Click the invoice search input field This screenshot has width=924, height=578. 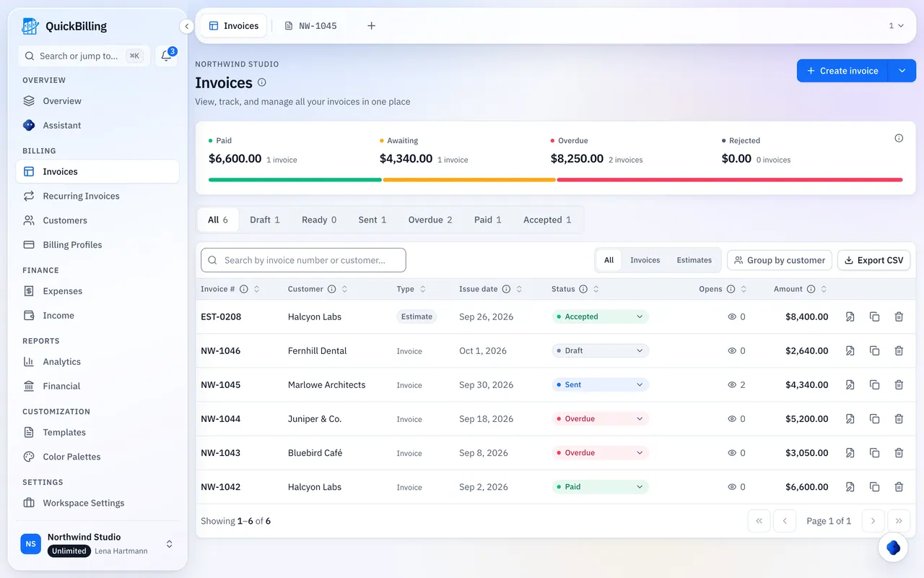(x=303, y=260)
